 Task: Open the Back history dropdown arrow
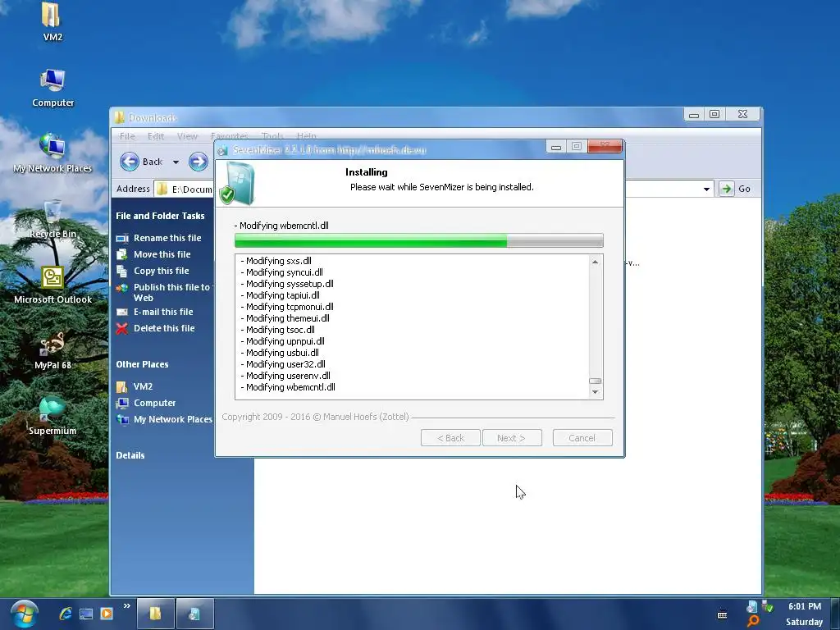coord(176,162)
